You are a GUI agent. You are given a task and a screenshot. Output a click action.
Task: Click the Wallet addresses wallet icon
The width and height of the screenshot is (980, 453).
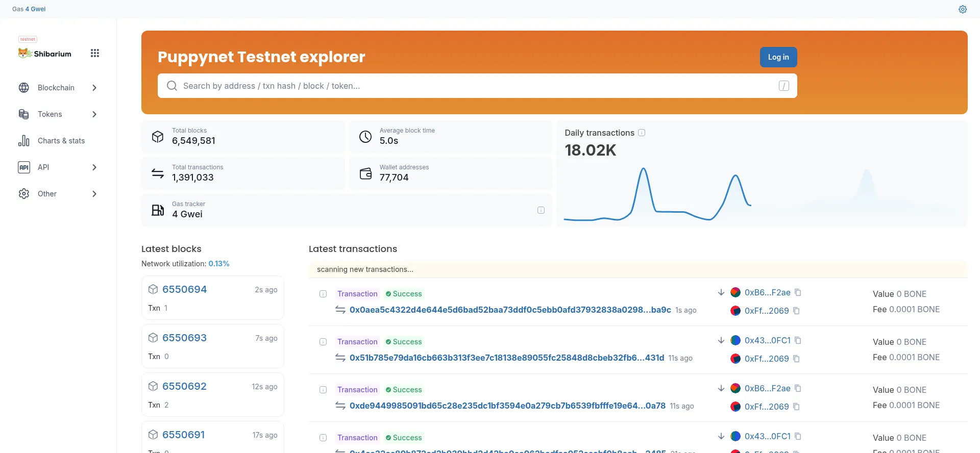pos(365,173)
